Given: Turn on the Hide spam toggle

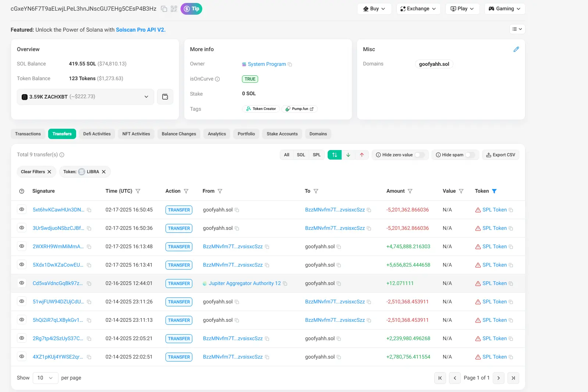Looking at the screenshot, I should click(x=470, y=155).
